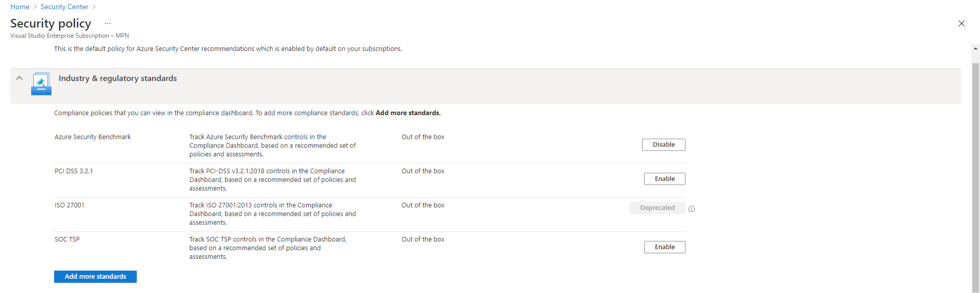Select the SOC TSP standard name
The image size is (980, 293).
(x=67, y=239)
